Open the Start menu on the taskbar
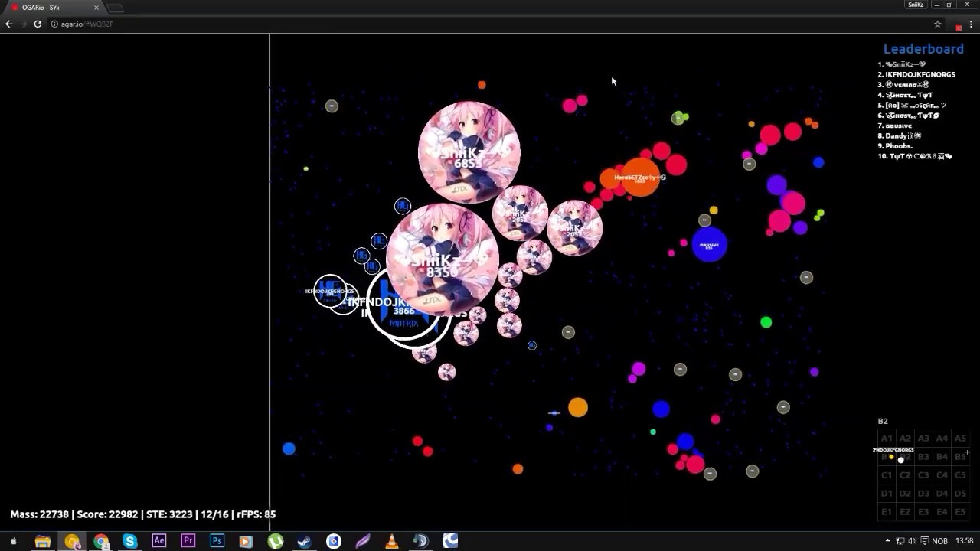This screenshot has height=551, width=980. click(13, 541)
